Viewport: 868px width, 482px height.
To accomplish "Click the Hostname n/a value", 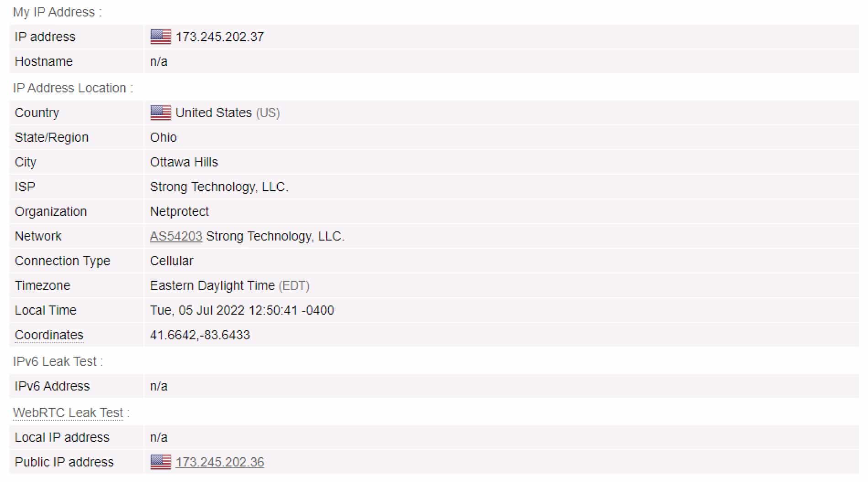I will (159, 61).
